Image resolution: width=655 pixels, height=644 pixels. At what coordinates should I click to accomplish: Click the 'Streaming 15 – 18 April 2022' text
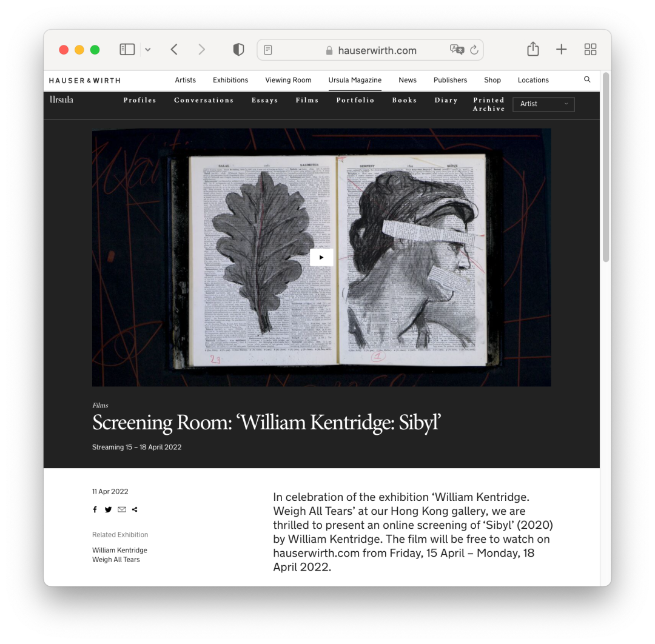pyautogui.click(x=136, y=448)
